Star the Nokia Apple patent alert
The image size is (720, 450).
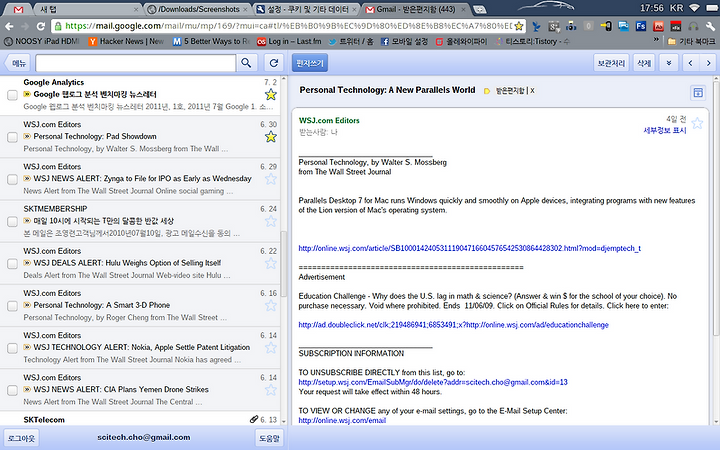(271, 348)
